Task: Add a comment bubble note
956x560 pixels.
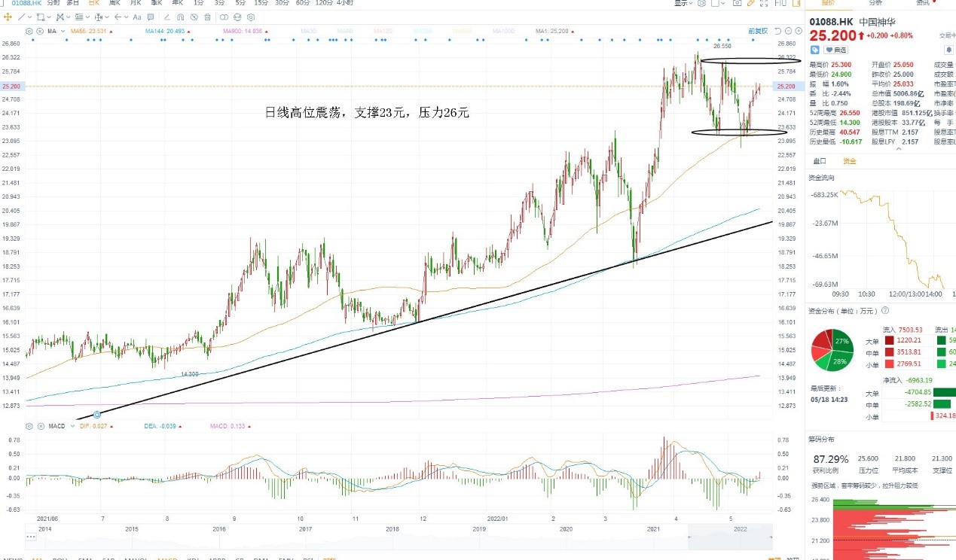Action: click(x=150, y=17)
